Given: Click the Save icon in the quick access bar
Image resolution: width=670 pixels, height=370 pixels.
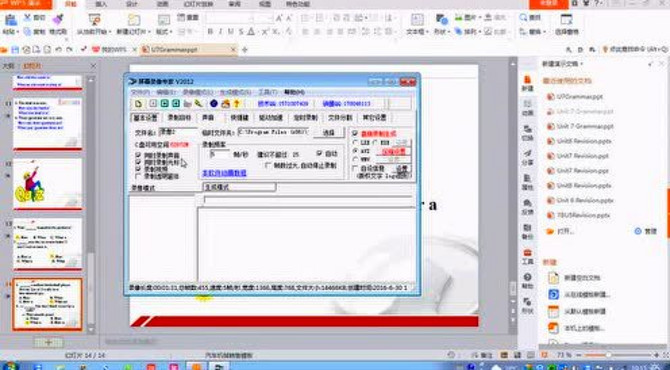Looking at the screenshot, I should (x=15, y=50).
